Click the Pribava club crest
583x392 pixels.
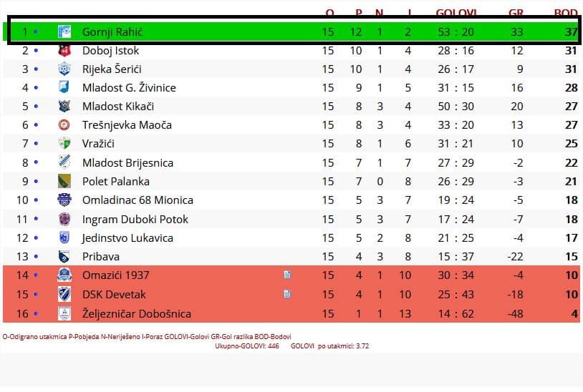[x=64, y=256]
